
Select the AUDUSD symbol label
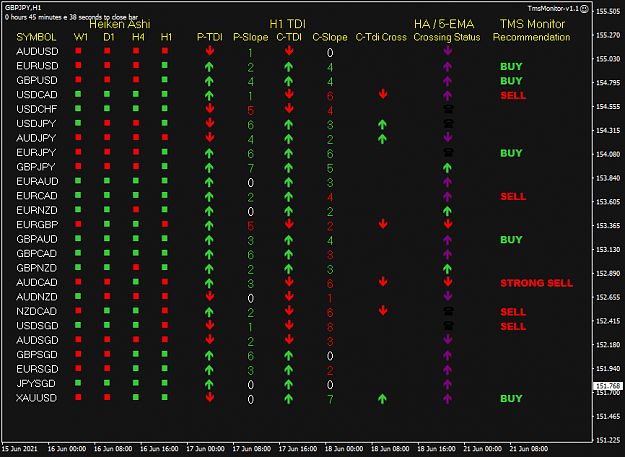[x=37, y=51]
